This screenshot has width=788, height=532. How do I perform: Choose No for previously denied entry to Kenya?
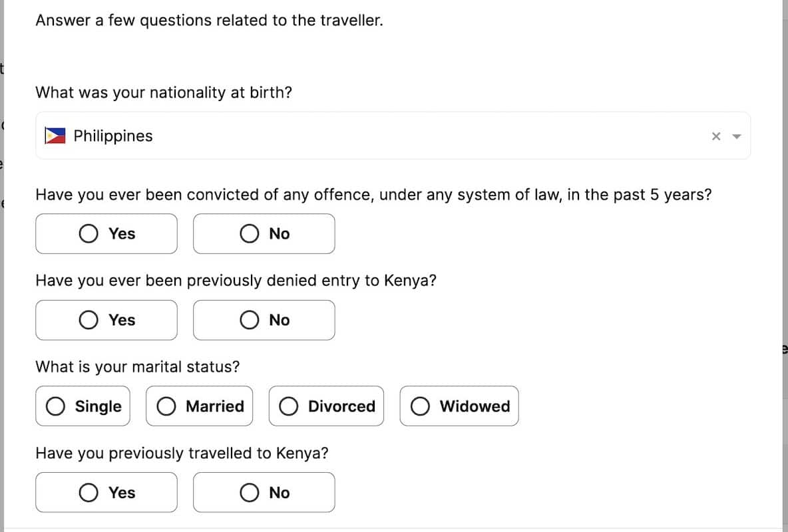pyautogui.click(x=264, y=320)
